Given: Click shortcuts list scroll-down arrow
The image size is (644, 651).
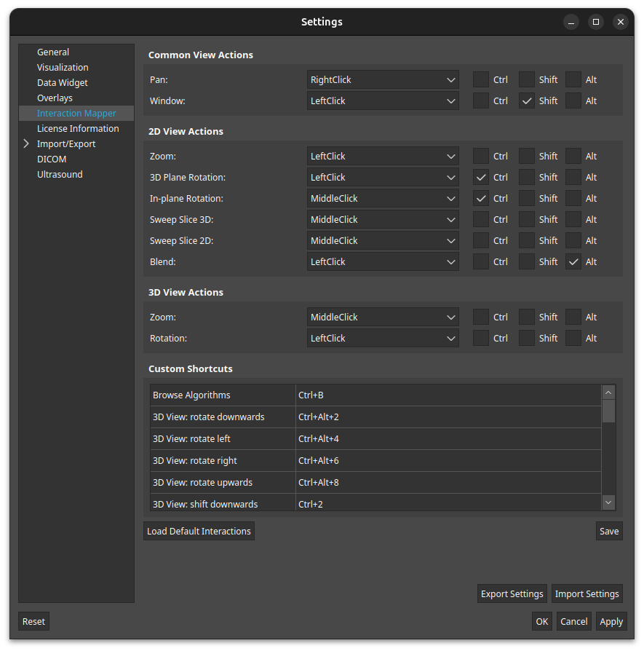Looking at the screenshot, I should pyautogui.click(x=608, y=502).
